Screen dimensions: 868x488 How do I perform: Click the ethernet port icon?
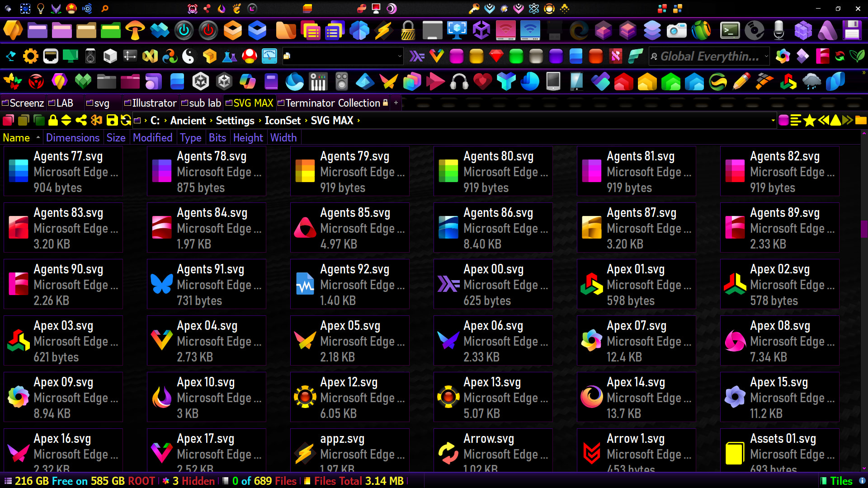[x=51, y=56]
